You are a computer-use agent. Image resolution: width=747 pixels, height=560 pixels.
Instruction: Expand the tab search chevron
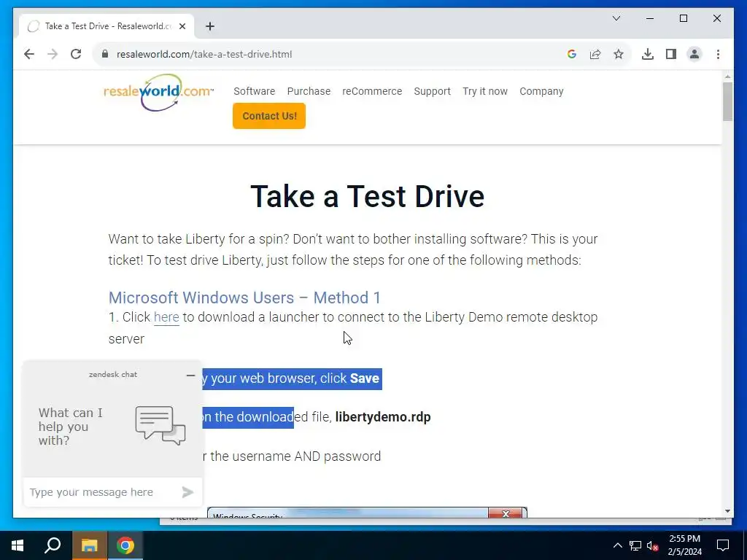click(616, 18)
